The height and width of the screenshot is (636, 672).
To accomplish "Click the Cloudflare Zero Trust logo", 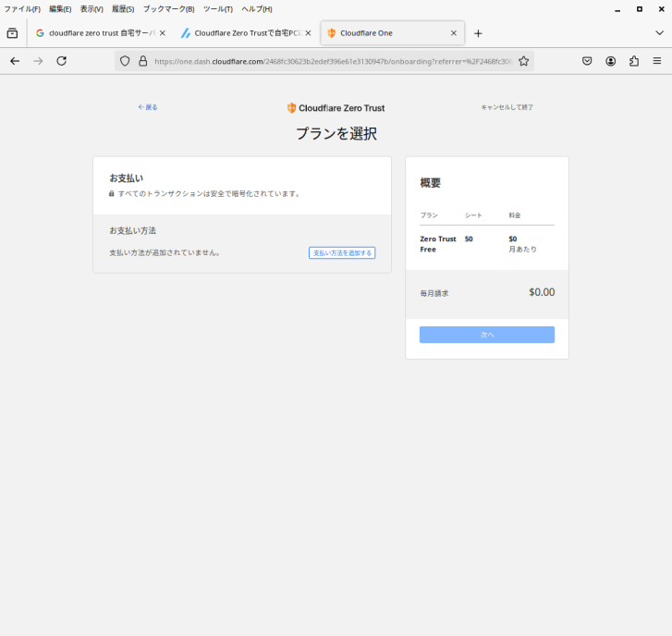I will (x=336, y=108).
